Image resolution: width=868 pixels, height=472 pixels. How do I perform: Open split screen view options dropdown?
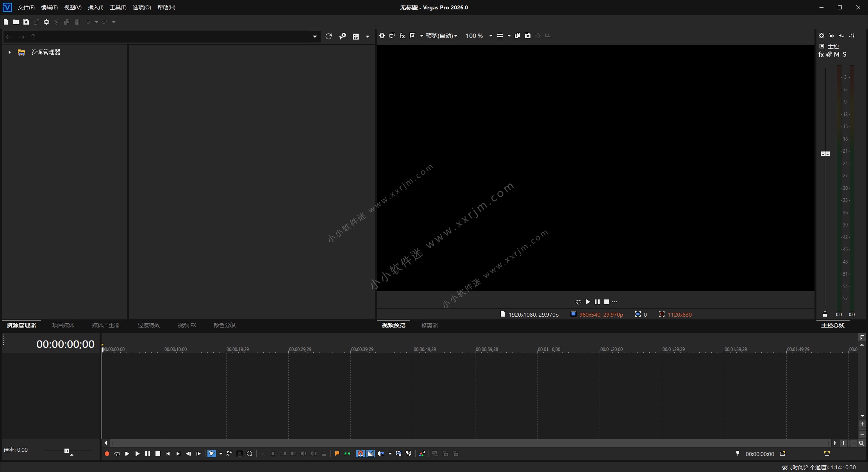coord(421,36)
